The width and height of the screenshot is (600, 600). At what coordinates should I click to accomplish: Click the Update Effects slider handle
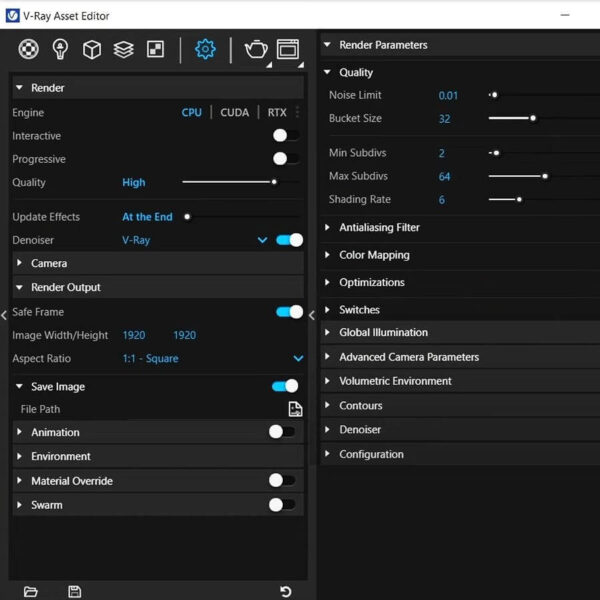pyautogui.click(x=187, y=217)
